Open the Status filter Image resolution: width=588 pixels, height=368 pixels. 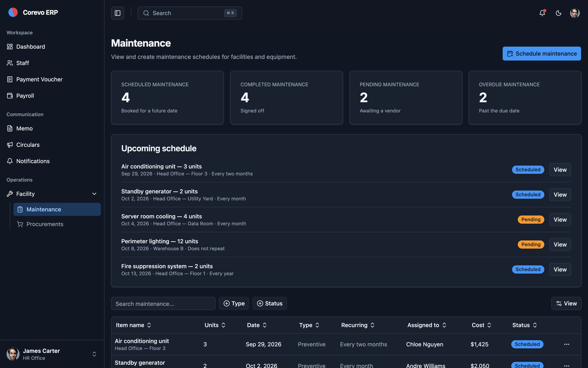270,304
